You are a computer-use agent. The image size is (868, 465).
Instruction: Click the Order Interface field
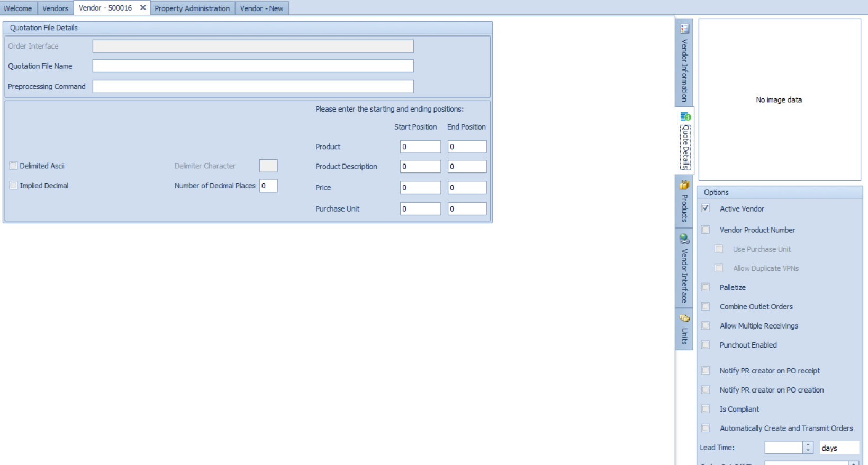click(253, 46)
